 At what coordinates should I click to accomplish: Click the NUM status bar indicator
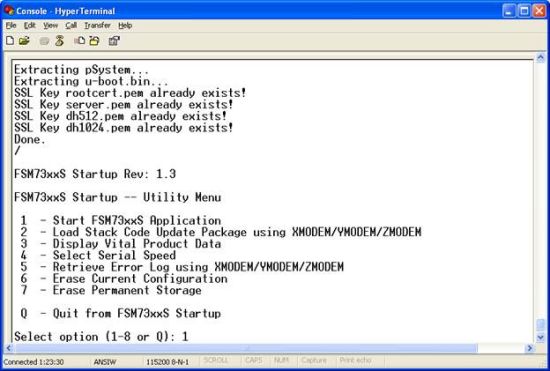tap(281, 360)
